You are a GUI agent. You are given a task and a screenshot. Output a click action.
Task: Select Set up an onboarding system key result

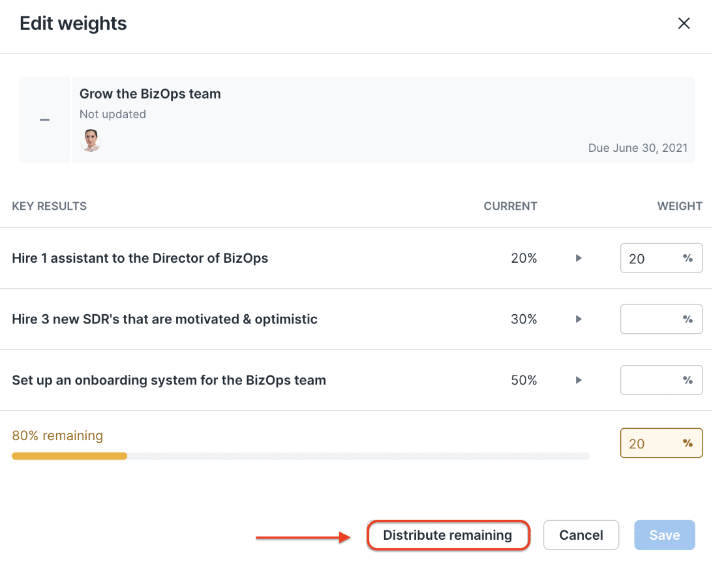(169, 380)
